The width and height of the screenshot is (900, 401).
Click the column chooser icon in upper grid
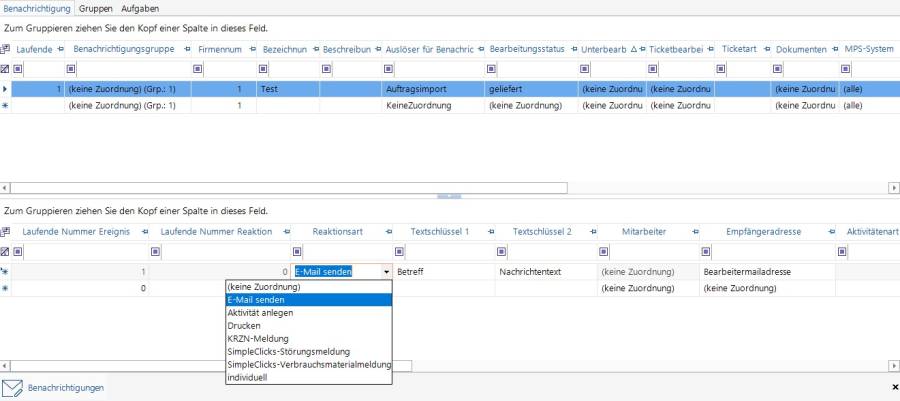click(5, 49)
